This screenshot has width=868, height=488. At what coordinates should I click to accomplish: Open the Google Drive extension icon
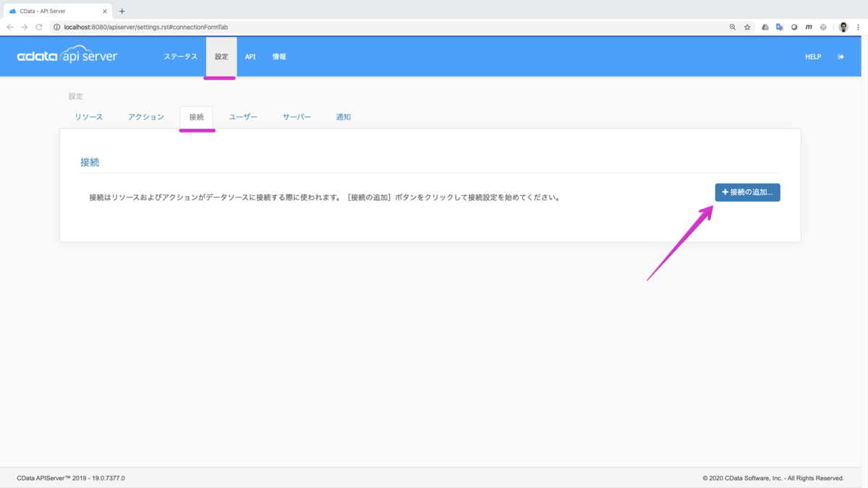tap(765, 27)
